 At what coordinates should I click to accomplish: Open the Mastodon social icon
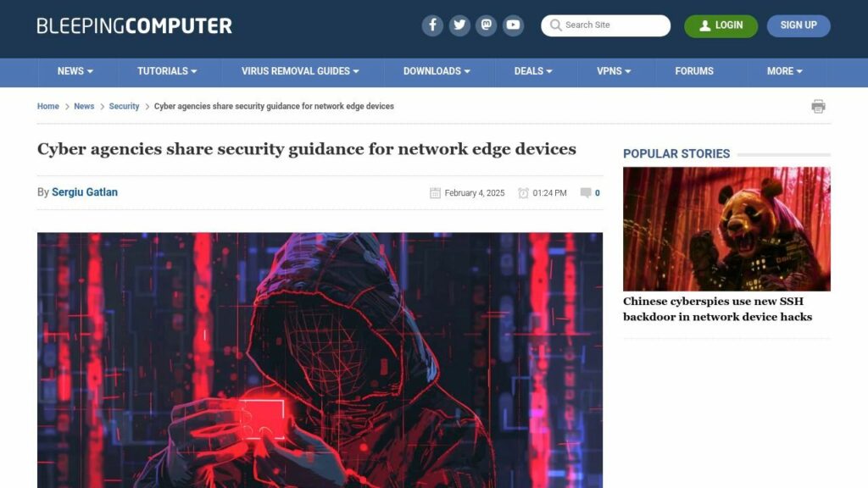point(486,25)
